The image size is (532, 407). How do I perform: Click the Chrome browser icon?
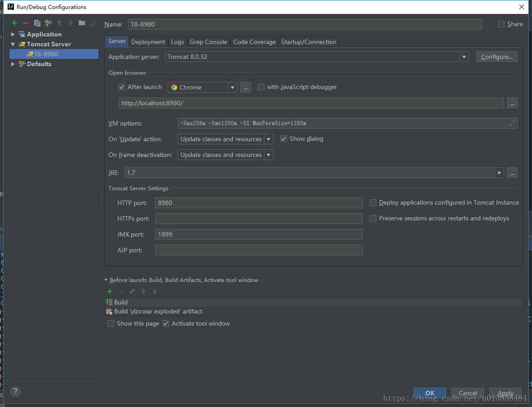click(174, 87)
